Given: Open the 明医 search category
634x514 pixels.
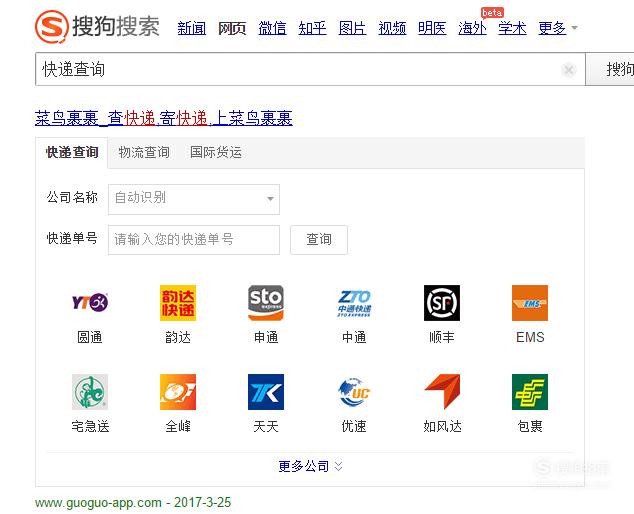Looking at the screenshot, I should click(432, 28).
